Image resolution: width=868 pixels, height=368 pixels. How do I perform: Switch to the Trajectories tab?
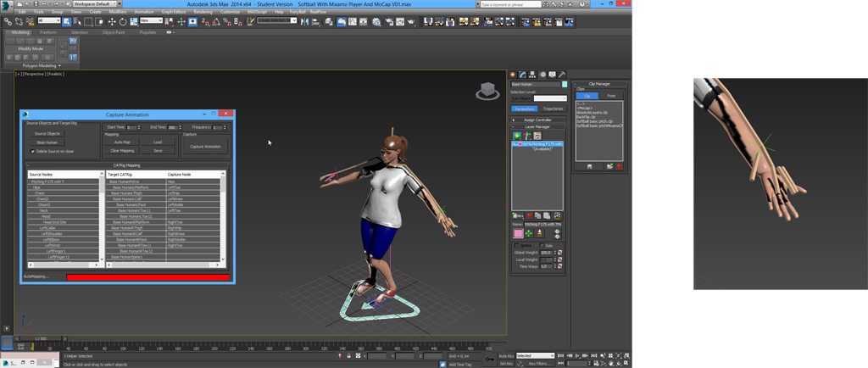click(x=553, y=109)
